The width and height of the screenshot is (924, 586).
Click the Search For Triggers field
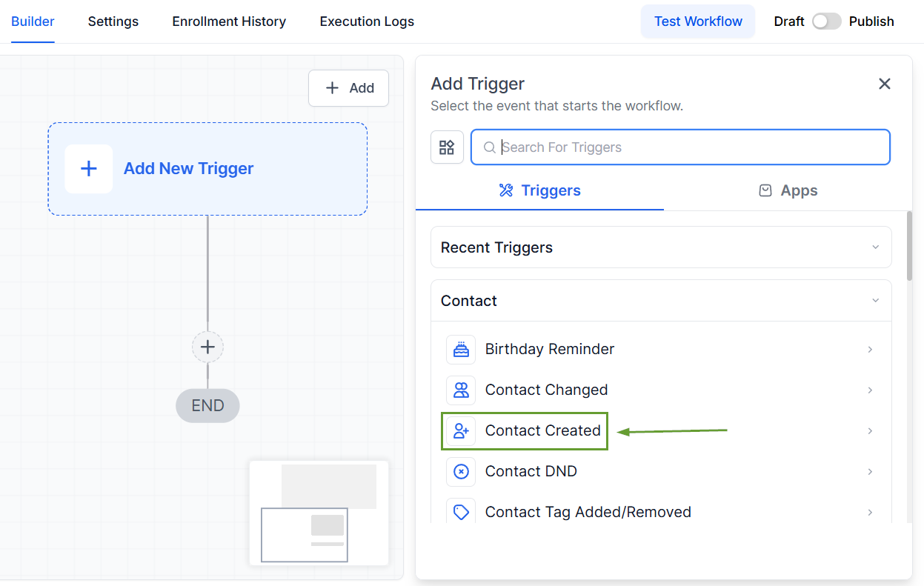[689, 147]
